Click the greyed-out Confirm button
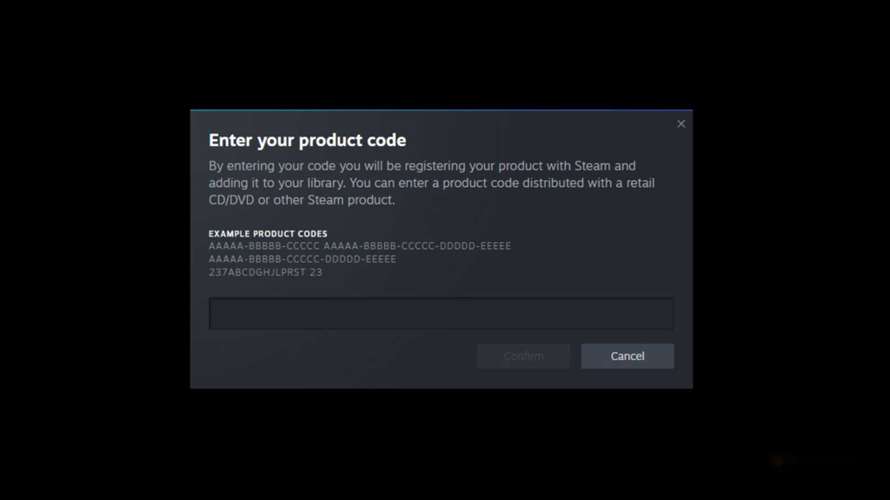Viewport: 890px width, 500px height. tap(523, 356)
